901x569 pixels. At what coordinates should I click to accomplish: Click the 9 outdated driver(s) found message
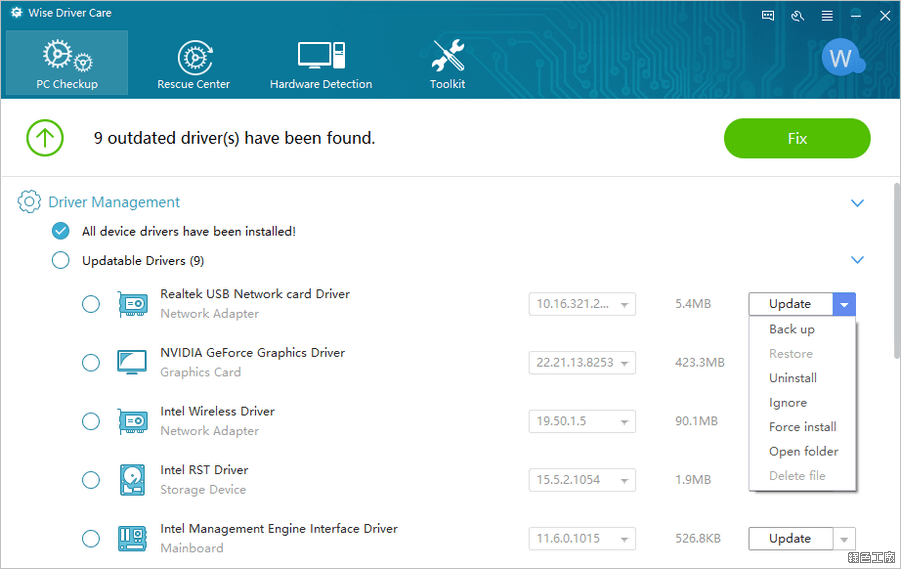pyautogui.click(x=234, y=139)
